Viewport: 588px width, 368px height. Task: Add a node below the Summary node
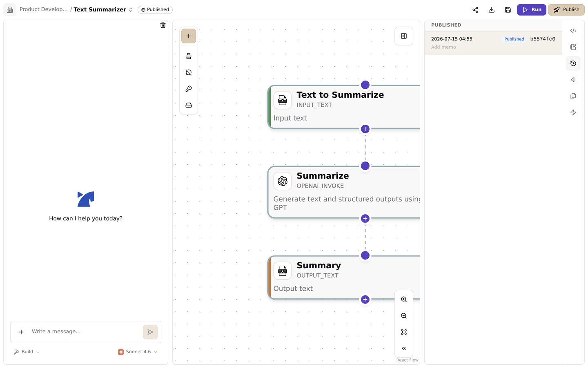tap(365, 300)
